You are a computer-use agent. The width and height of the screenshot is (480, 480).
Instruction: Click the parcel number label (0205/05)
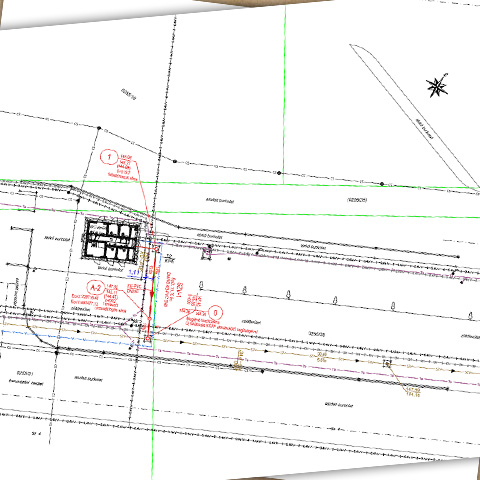[x=357, y=200]
